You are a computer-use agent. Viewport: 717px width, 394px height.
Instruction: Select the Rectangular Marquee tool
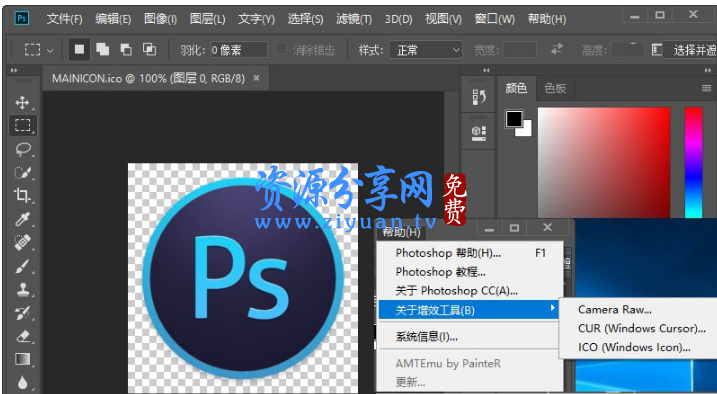22,125
